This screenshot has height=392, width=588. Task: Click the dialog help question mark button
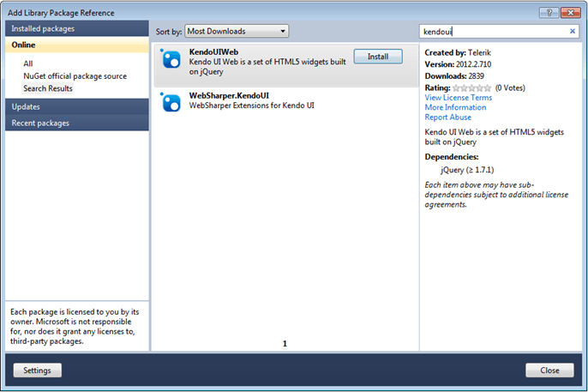pos(549,13)
